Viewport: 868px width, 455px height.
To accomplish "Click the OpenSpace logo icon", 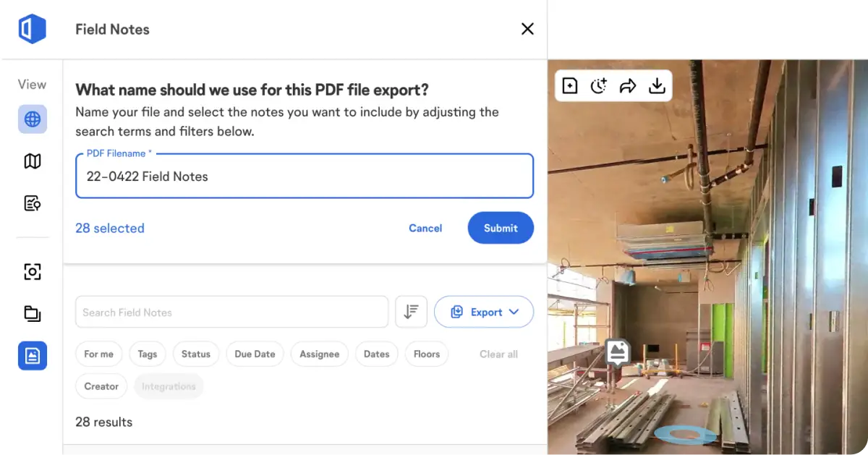I will [32, 30].
